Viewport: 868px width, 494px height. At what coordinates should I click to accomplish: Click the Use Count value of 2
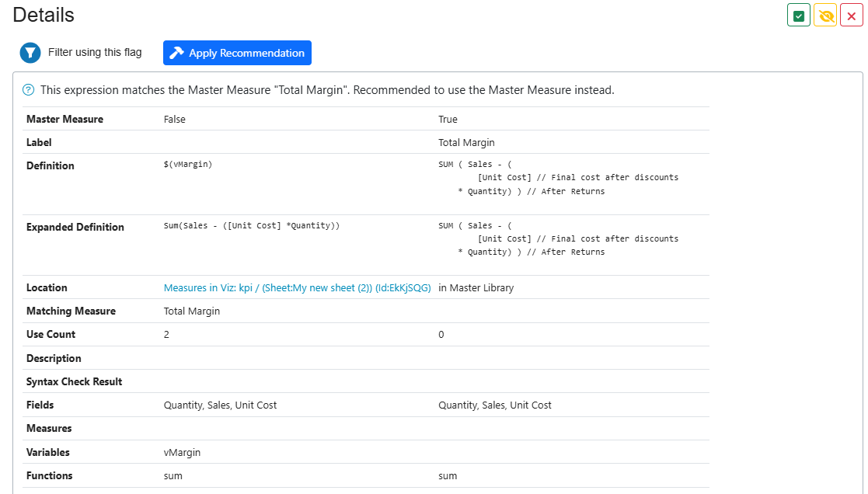(x=166, y=334)
